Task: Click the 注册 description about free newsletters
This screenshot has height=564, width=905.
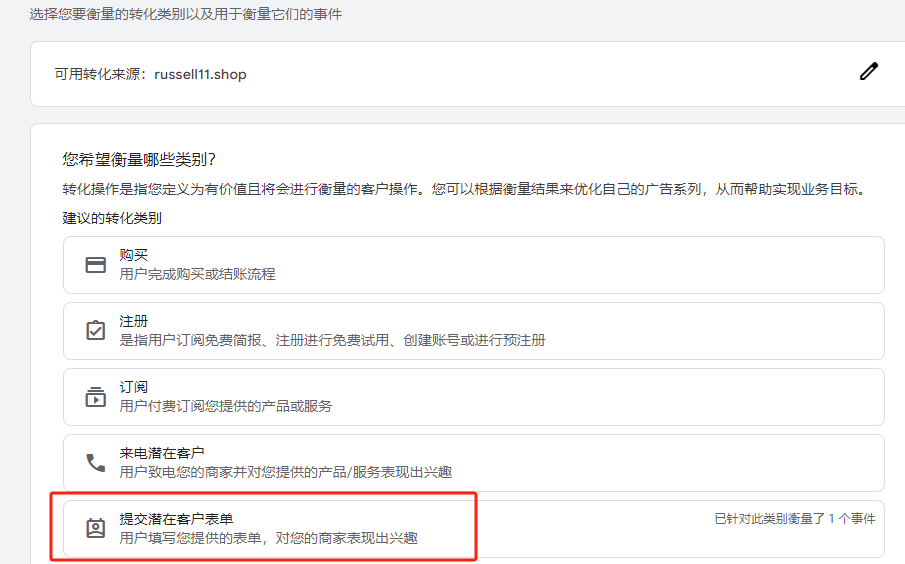Action: click(x=332, y=340)
